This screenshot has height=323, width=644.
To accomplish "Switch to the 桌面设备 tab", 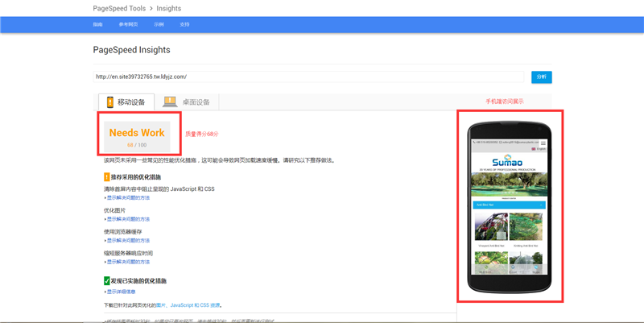I will [x=189, y=102].
